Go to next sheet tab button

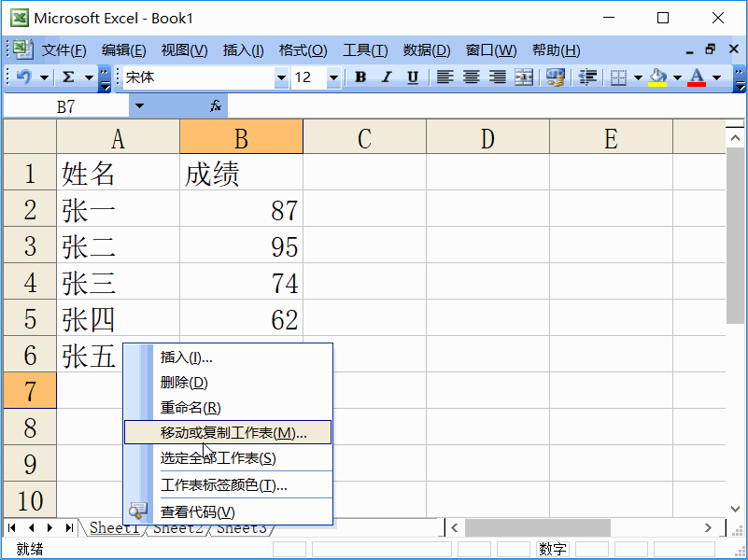click(50, 527)
